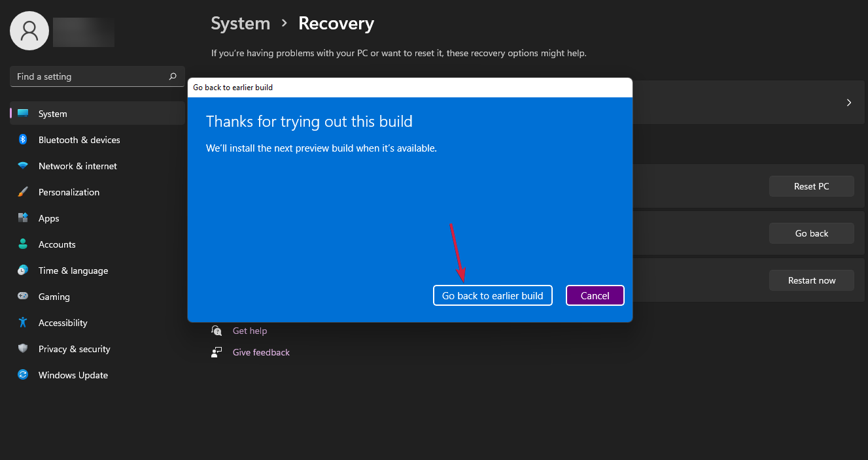The height and width of the screenshot is (460, 868).
Task: Open Personalization settings via its brush icon
Action: (23, 191)
